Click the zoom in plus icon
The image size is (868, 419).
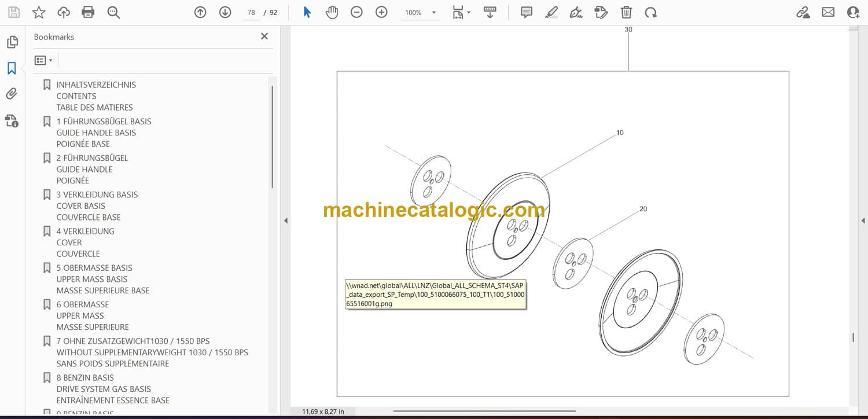point(381,12)
